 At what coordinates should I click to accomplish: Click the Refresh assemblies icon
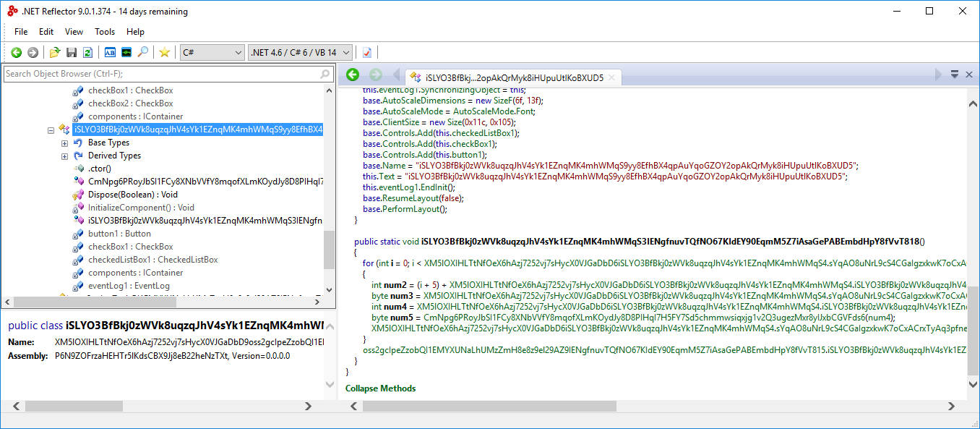pos(87,52)
